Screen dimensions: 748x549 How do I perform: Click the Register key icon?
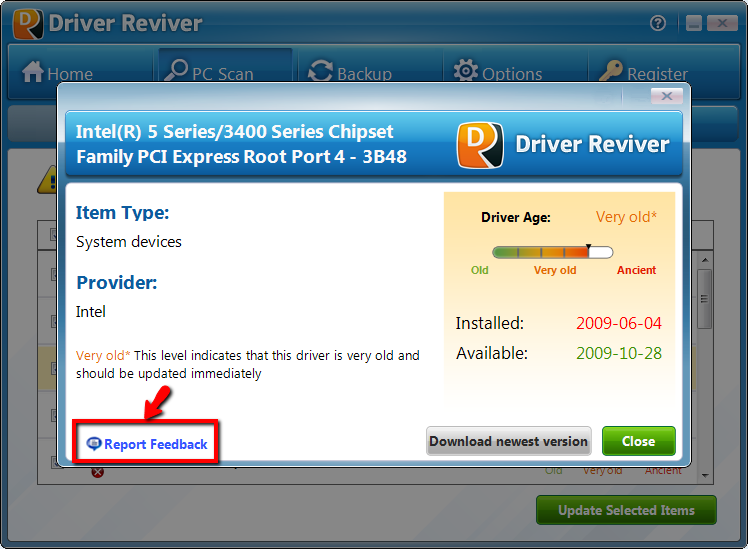click(x=610, y=72)
